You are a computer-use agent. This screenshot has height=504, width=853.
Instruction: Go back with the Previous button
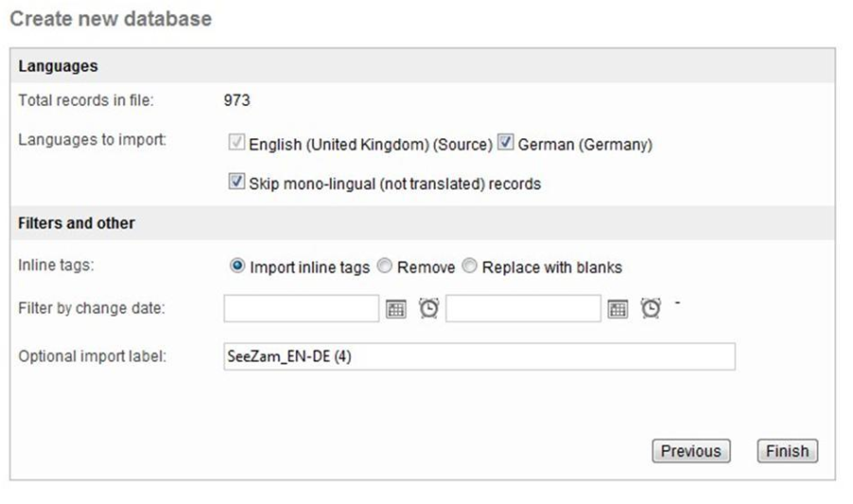691,451
